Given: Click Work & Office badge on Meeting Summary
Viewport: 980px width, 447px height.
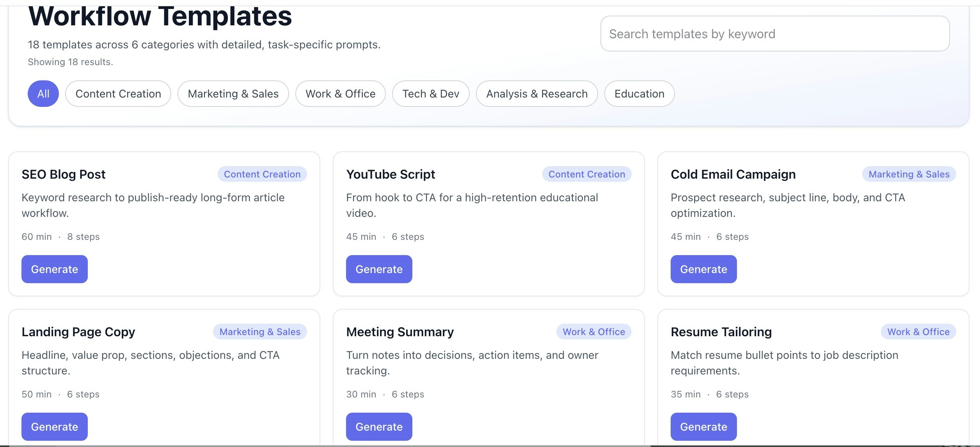Looking at the screenshot, I should (594, 332).
